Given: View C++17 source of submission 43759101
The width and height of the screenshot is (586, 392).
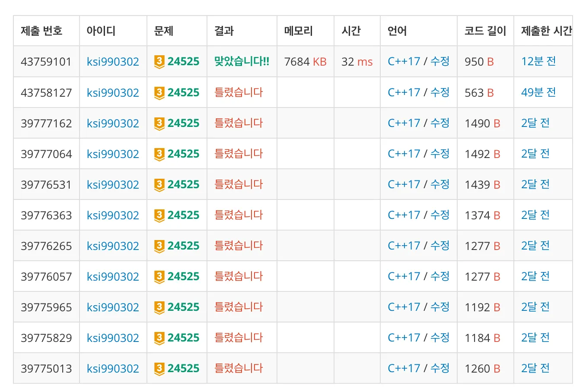Looking at the screenshot, I should pyautogui.click(x=404, y=61).
